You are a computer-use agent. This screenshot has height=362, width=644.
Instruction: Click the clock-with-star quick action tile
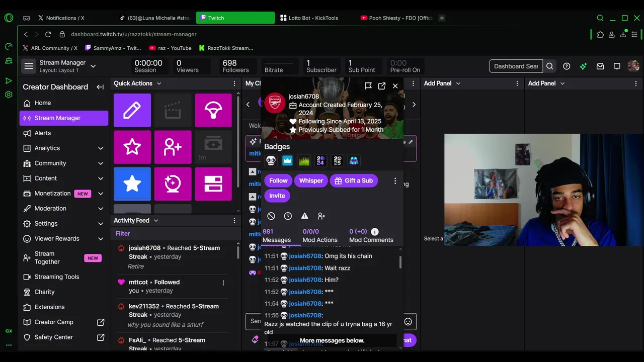pyautogui.click(x=173, y=184)
